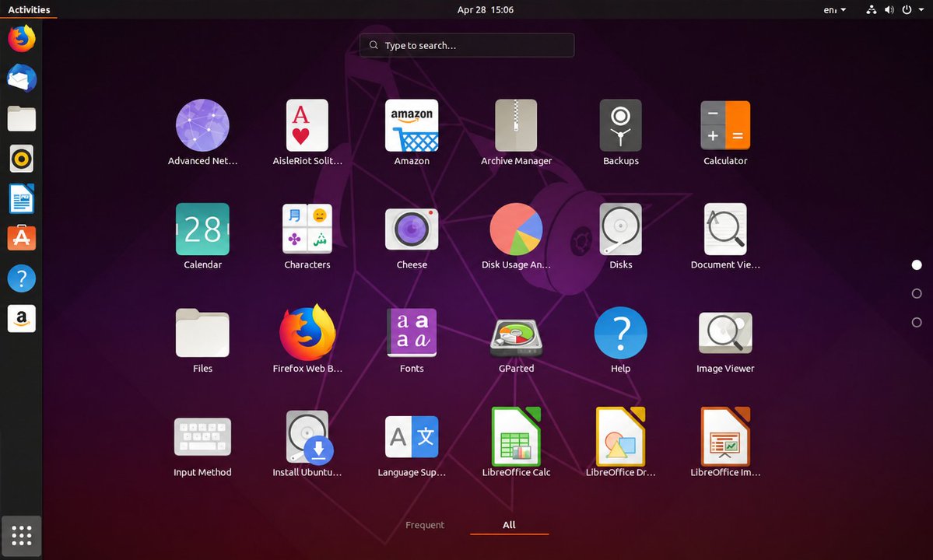
Task: Click the volume icon in top bar
Action: (x=889, y=9)
